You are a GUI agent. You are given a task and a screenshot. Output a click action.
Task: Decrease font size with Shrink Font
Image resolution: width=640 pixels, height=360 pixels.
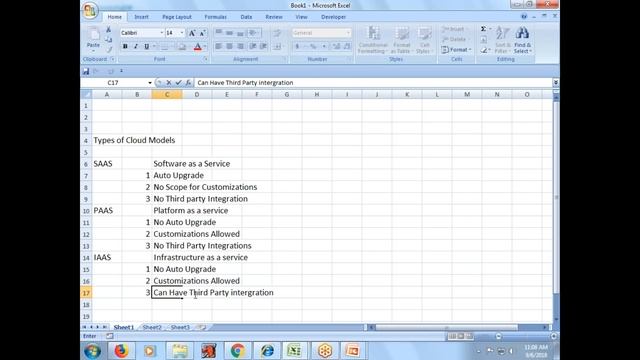202,33
